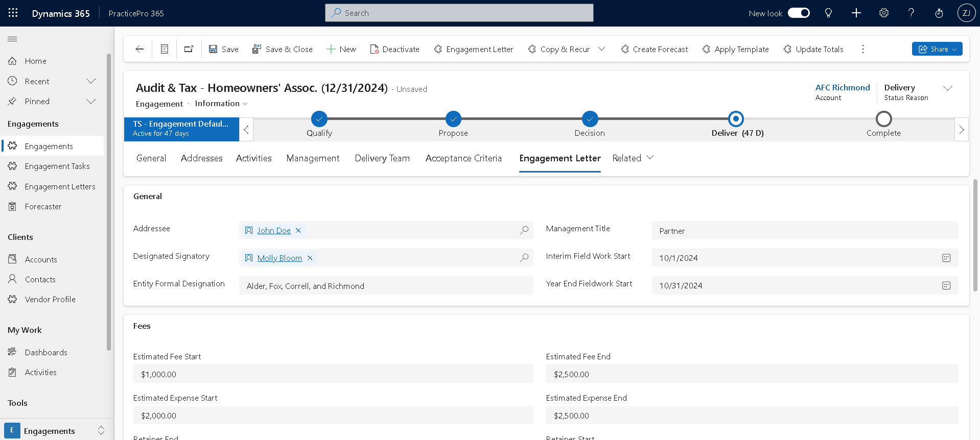
Task: Switch to the Delivery Team tab
Action: click(x=382, y=158)
